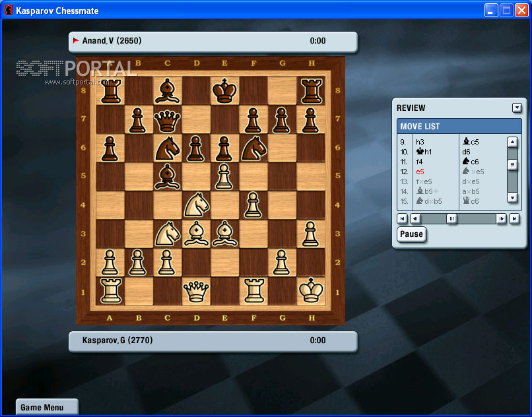Click the empty E4 square

coord(224,205)
